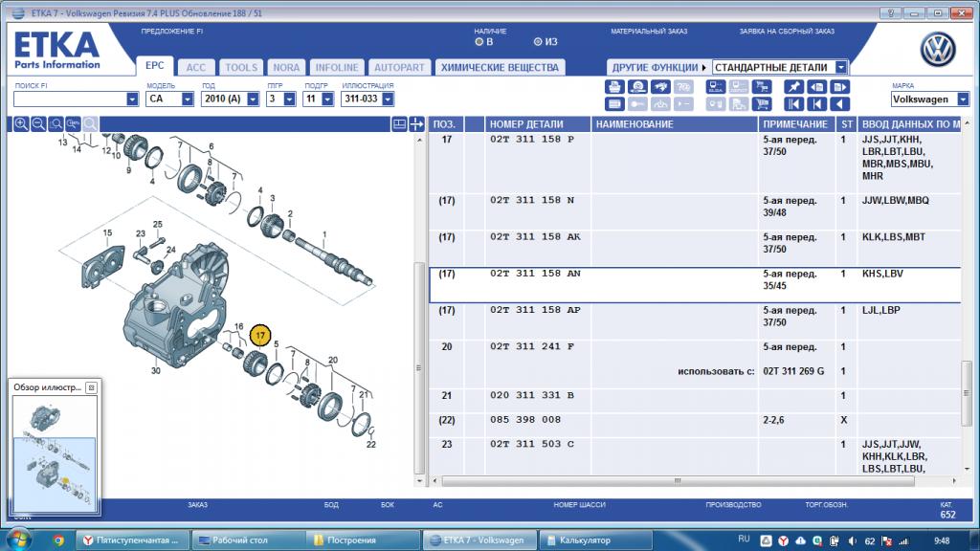Open the shopping cart order icon

(762, 104)
